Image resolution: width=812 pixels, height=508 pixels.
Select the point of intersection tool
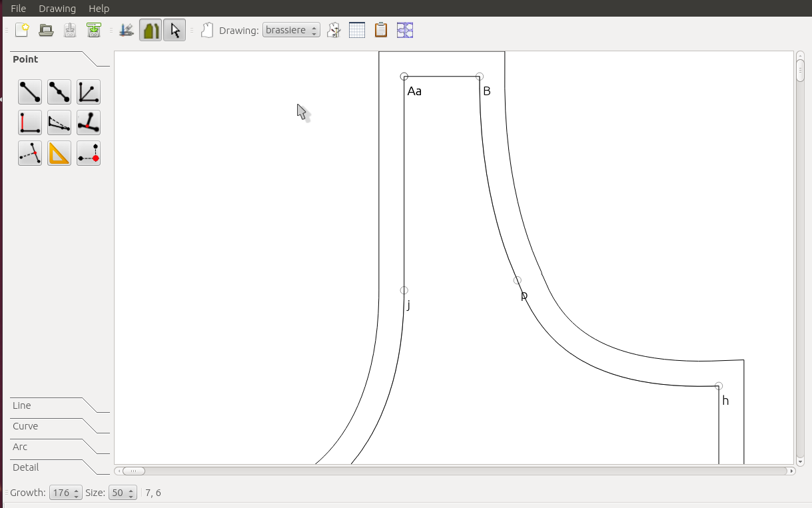click(88, 153)
